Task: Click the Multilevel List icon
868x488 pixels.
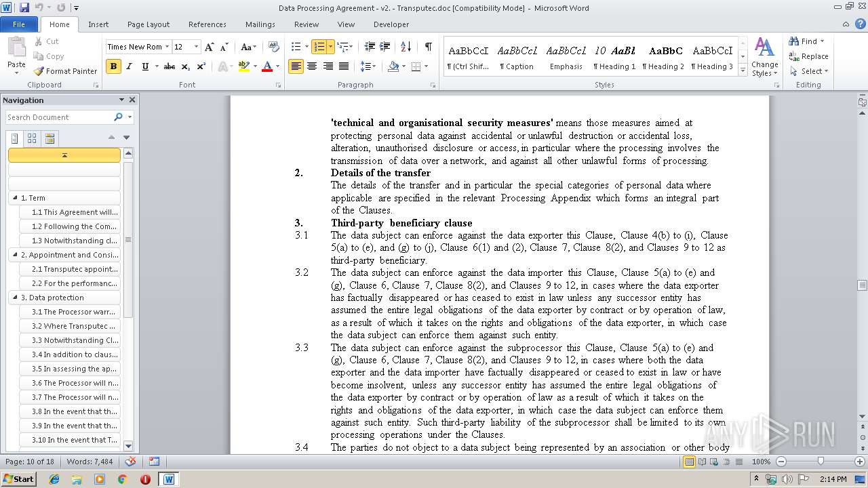Action: [342, 47]
